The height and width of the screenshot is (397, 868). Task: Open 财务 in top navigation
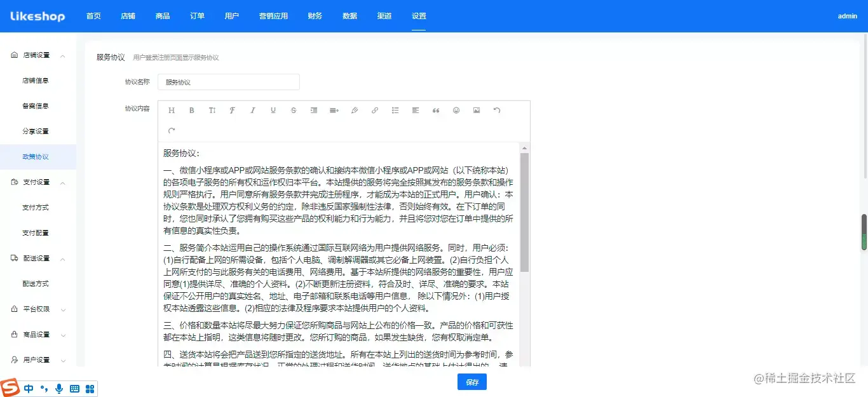click(x=315, y=16)
